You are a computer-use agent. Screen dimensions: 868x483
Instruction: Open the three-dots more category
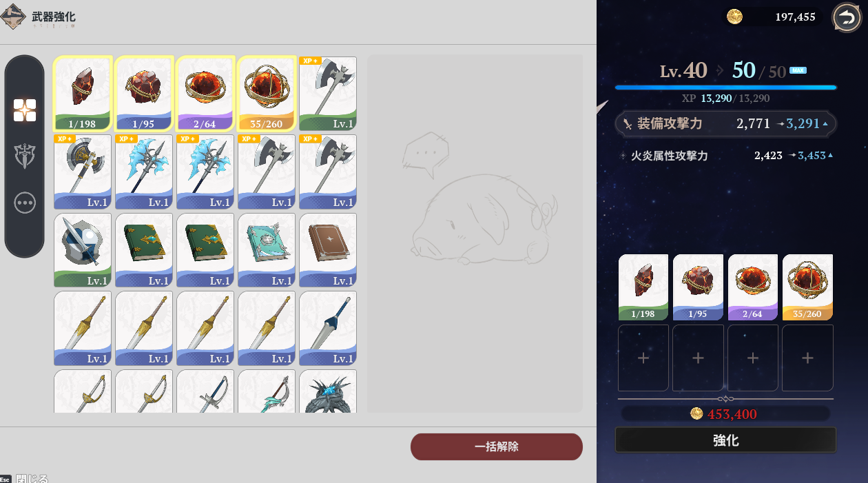(x=25, y=203)
